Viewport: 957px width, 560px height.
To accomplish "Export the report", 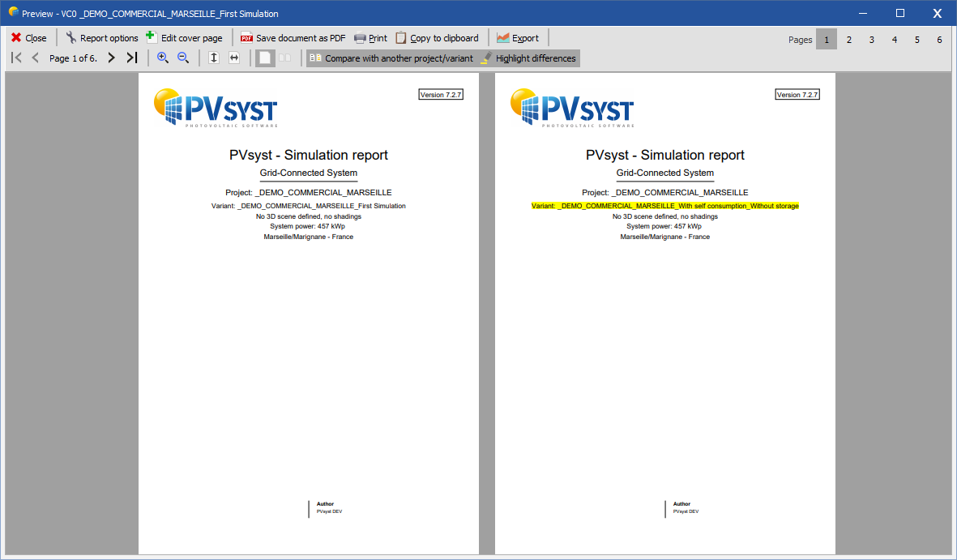I will (x=518, y=38).
